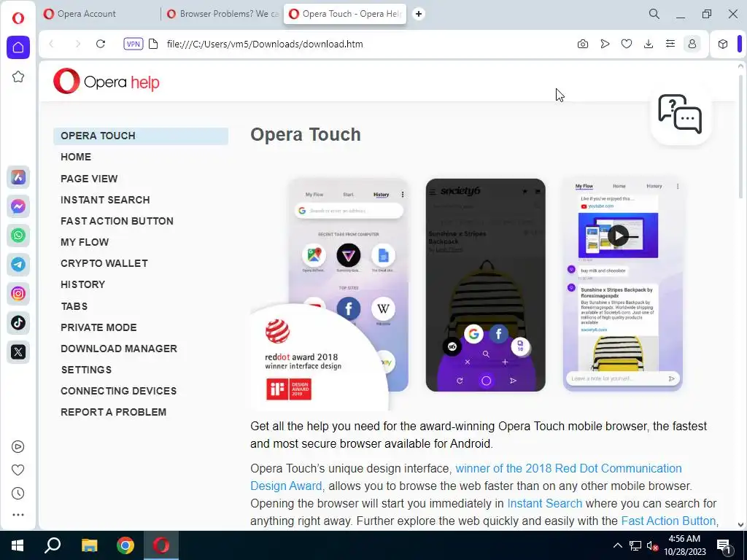Open the Windows Start menu
The width and height of the screenshot is (747, 560).
[x=18, y=545]
